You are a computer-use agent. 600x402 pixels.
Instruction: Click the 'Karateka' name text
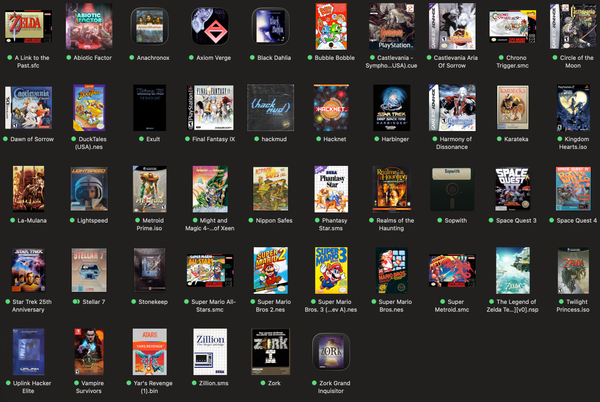516,139
